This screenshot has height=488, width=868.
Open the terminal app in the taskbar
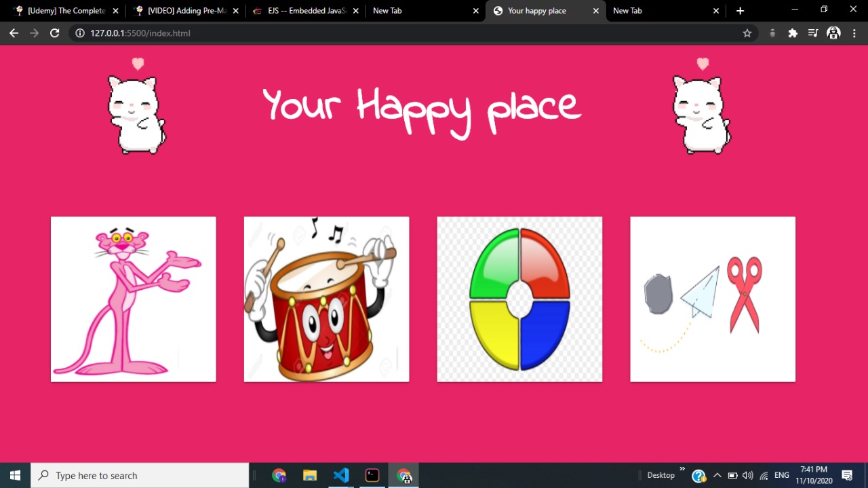372,475
